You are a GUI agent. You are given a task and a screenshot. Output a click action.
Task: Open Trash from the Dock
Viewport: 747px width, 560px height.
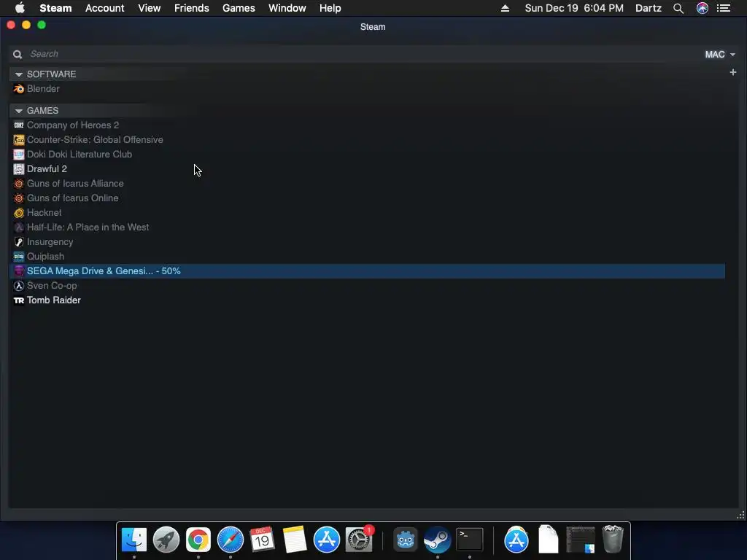pyautogui.click(x=613, y=540)
